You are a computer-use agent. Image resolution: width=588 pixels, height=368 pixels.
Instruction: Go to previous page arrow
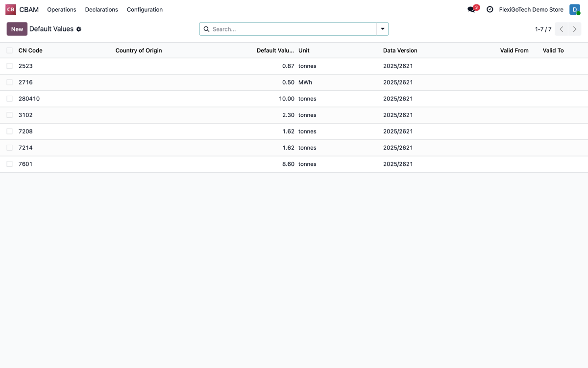[562, 29]
